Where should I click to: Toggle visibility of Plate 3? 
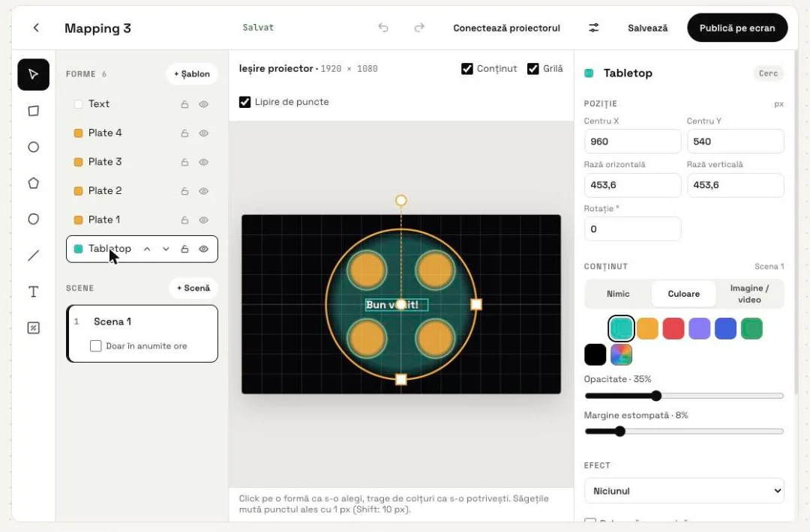203,162
